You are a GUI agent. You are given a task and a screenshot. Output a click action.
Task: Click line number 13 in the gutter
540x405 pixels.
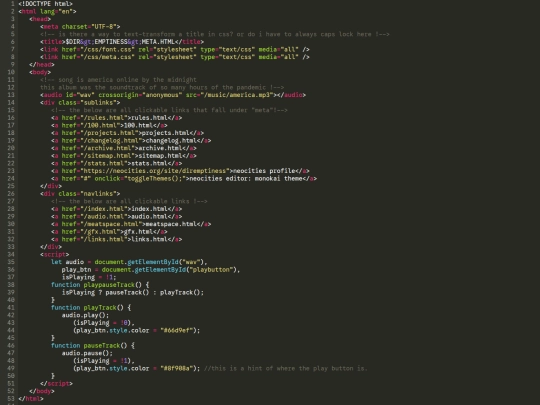tap(11, 95)
